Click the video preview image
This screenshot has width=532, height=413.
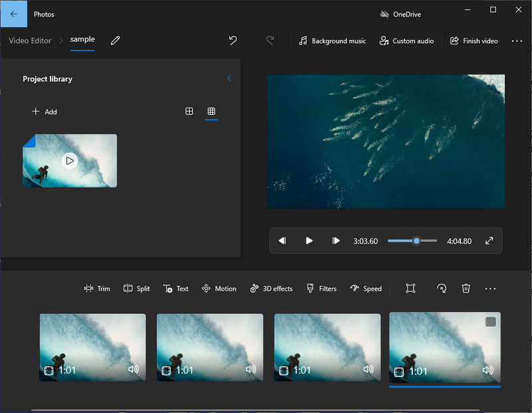pyautogui.click(x=386, y=141)
